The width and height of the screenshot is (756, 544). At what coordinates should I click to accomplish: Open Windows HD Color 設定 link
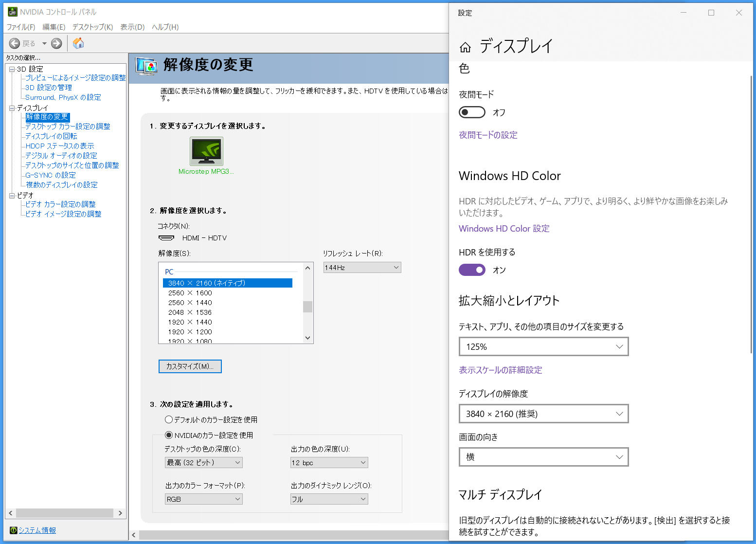(504, 229)
